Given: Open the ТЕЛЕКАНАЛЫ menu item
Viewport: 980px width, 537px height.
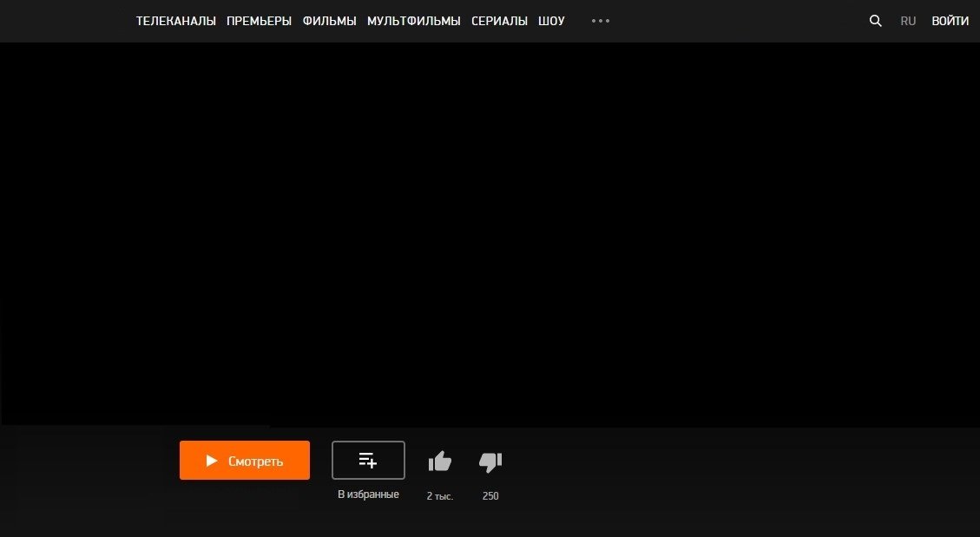Looking at the screenshot, I should [175, 21].
